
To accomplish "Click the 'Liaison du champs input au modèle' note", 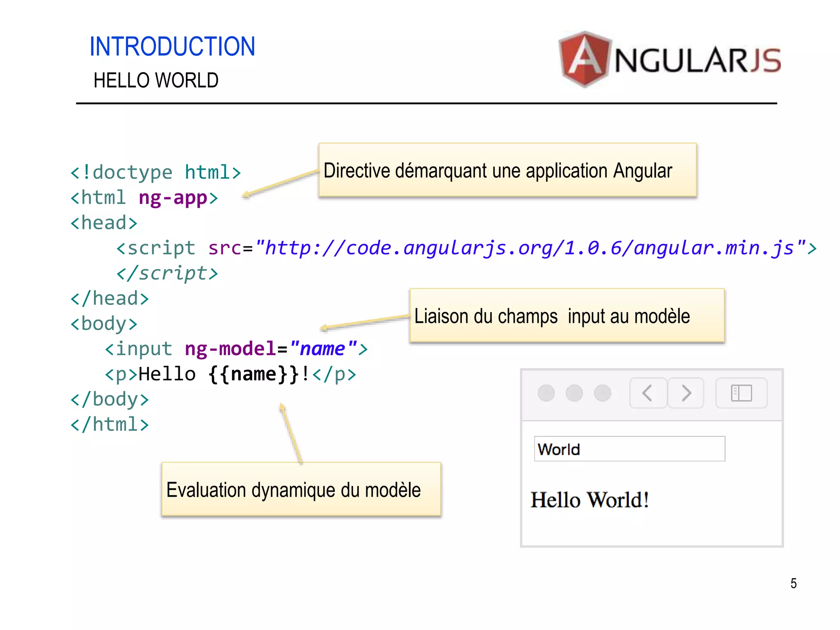I will pos(567,315).
